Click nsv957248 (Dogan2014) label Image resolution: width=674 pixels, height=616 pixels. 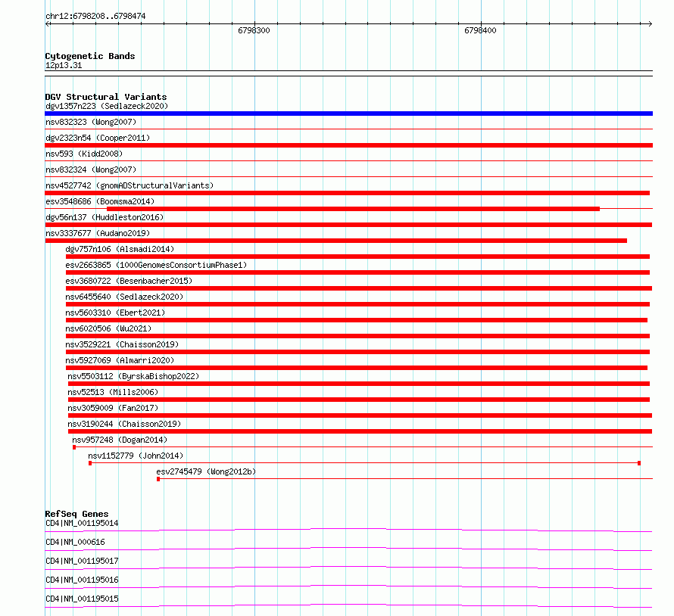click(x=120, y=440)
